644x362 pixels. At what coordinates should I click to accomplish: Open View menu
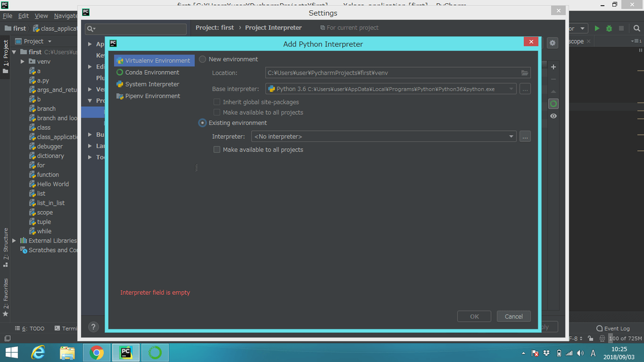(x=41, y=16)
